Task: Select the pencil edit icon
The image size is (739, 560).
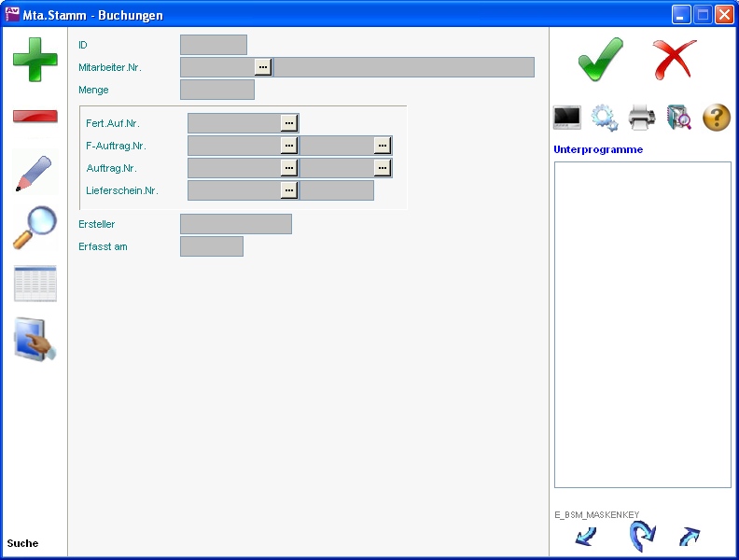Action: tap(35, 174)
